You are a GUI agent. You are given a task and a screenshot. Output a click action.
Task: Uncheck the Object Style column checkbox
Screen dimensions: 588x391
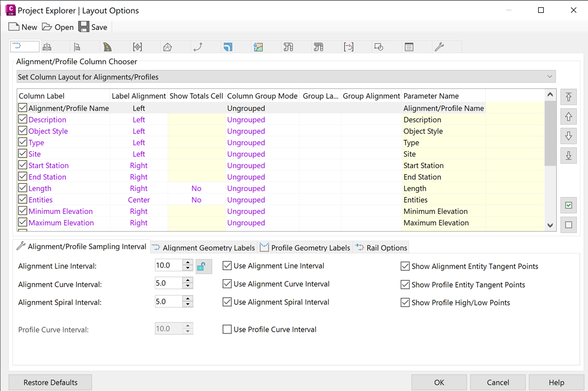point(22,131)
